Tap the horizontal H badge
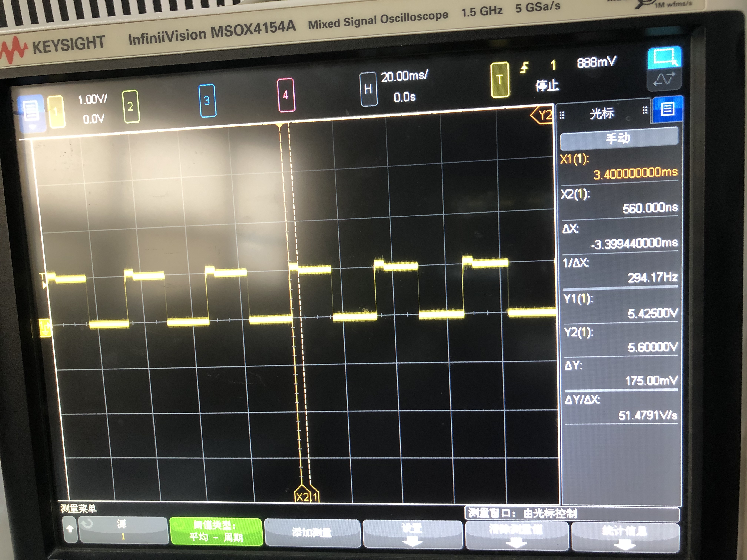 (x=368, y=89)
